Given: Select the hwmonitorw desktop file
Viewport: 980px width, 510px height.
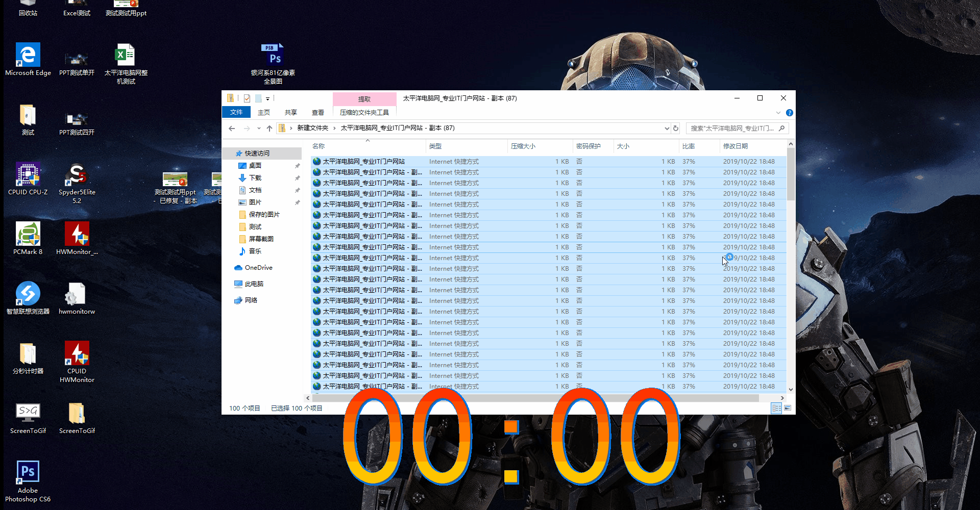Looking at the screenshot, I should pos(77,298).
